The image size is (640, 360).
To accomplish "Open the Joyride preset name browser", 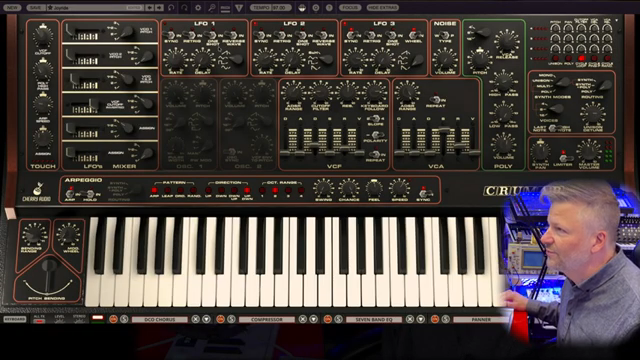I will coord(95,7).
